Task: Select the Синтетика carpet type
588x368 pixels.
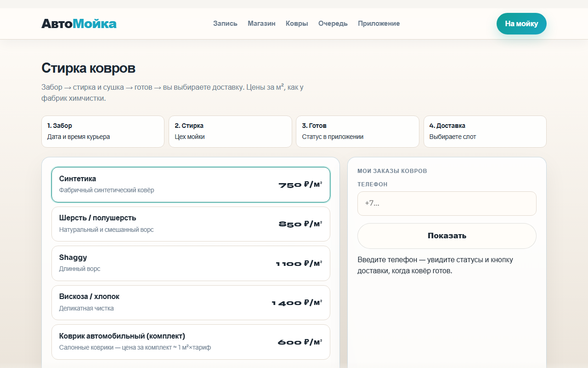Action: pos(191,184)
